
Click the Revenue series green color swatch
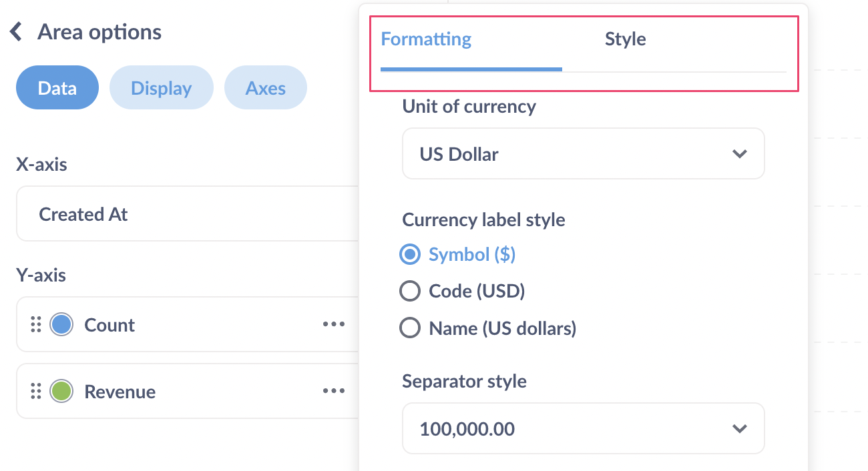[61, 391]
